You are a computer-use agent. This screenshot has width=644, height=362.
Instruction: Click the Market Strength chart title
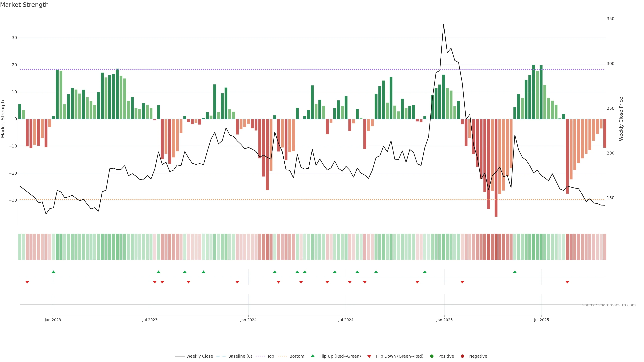tap(24, 5)
